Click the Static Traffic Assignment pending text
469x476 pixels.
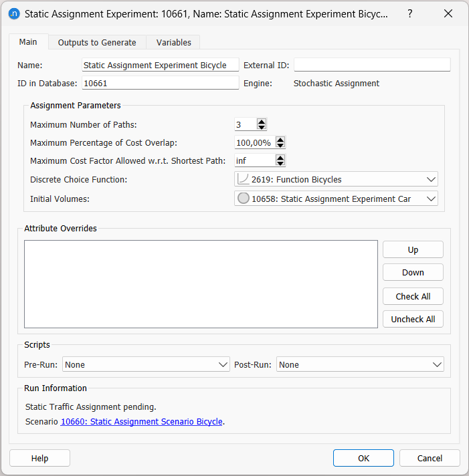pos(90,406)
